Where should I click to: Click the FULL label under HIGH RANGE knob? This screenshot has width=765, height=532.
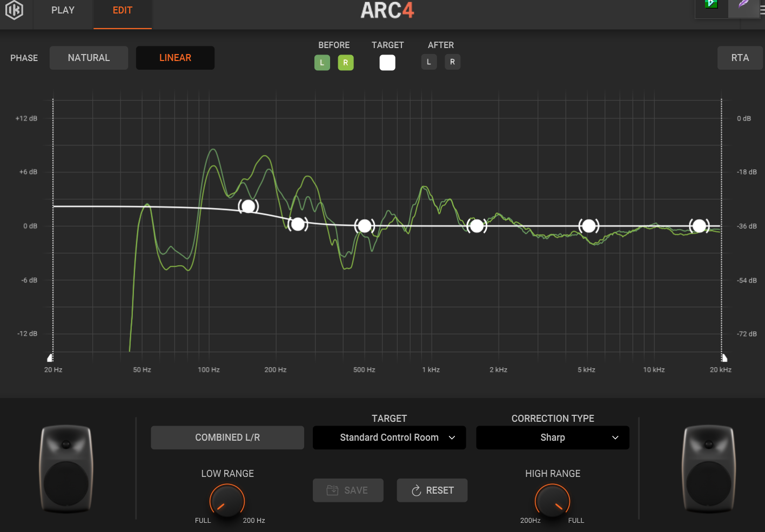point(576,521)
